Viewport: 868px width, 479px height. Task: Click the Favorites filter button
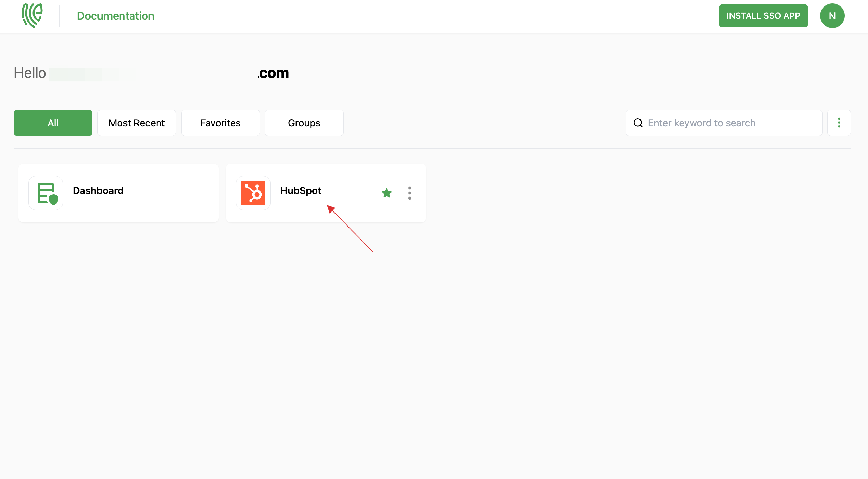(220, 123)
